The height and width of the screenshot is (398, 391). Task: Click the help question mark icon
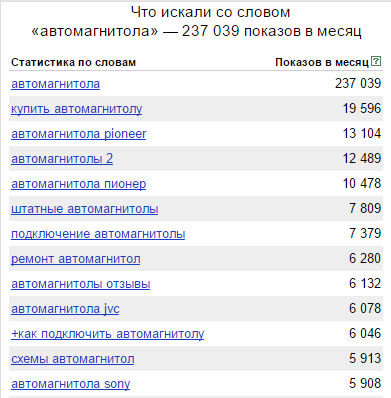coord(376,61)
